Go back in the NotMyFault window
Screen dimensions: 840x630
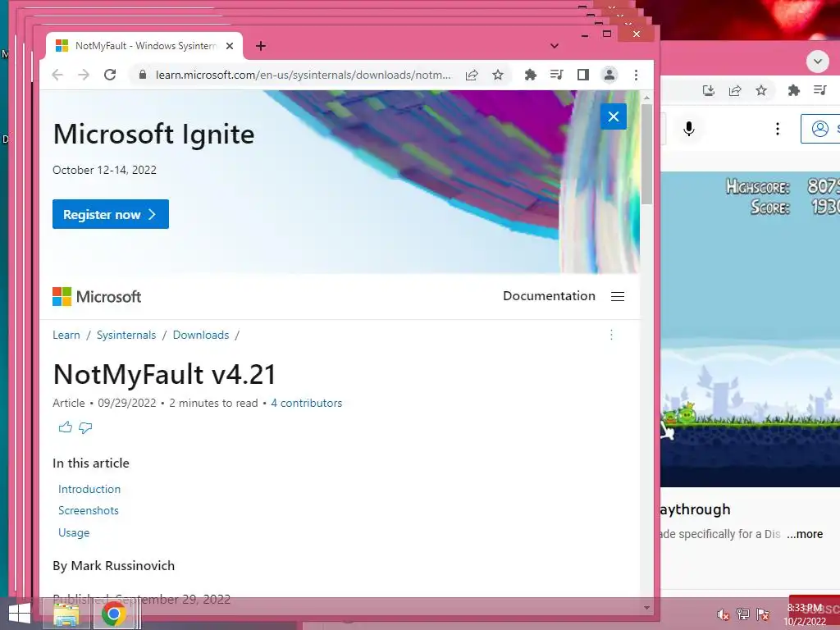[57, 75]
